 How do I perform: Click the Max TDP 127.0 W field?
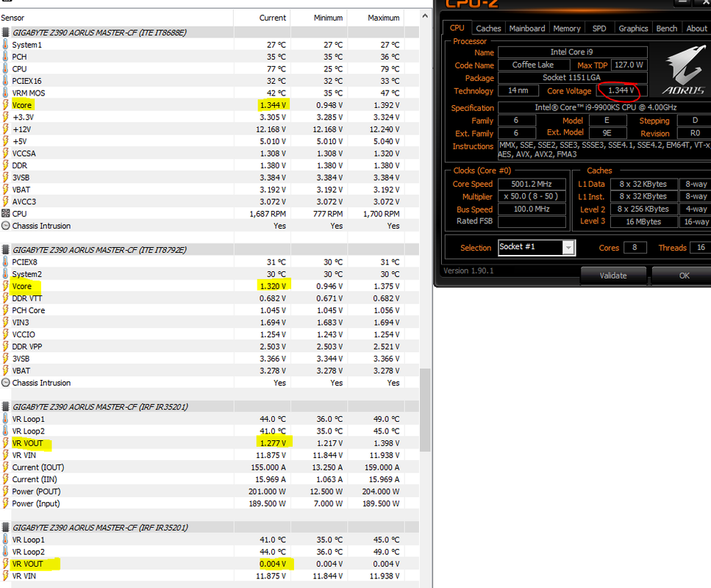coord(629,65)
